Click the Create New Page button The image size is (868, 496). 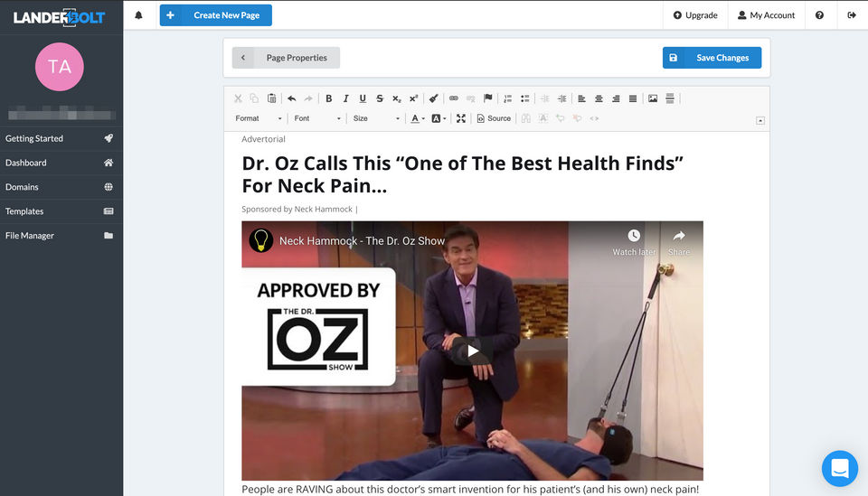click(216, 15)
